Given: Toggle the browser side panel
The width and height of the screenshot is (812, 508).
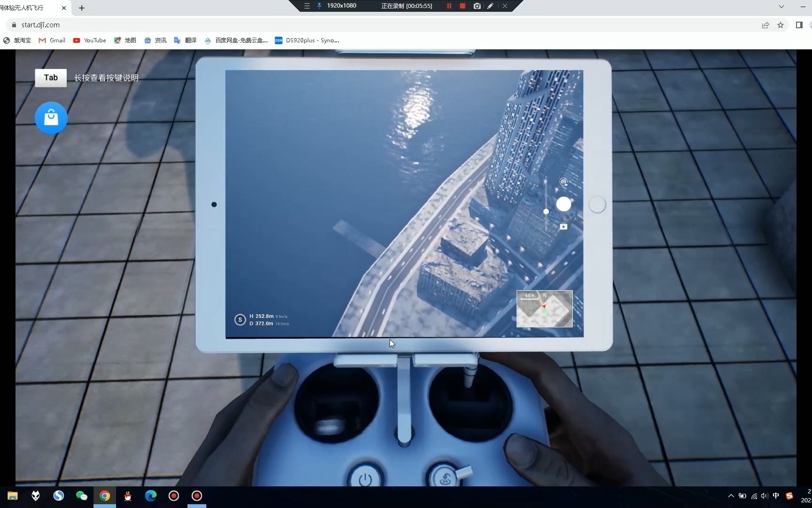Looking at the screenshot, I should [x=799, y=25].
